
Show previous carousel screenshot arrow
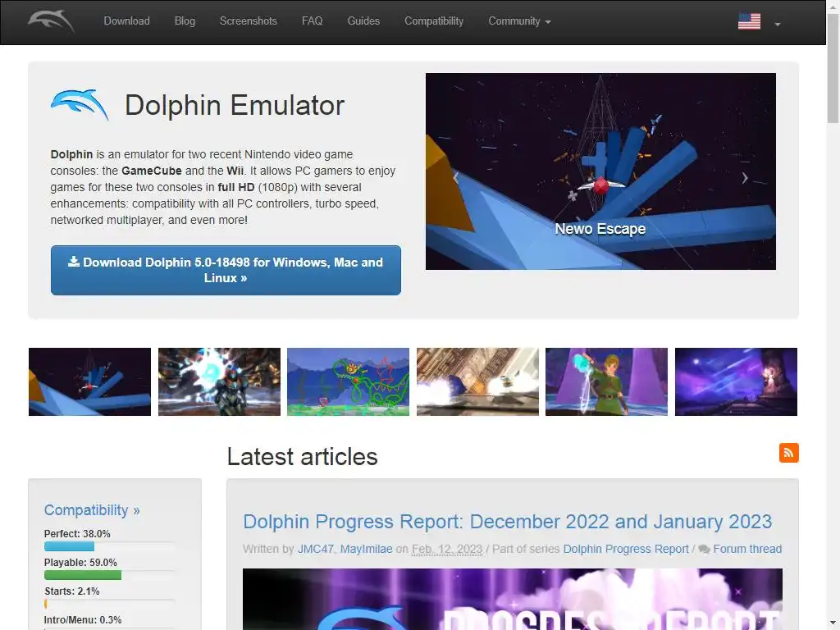(456, 177)
